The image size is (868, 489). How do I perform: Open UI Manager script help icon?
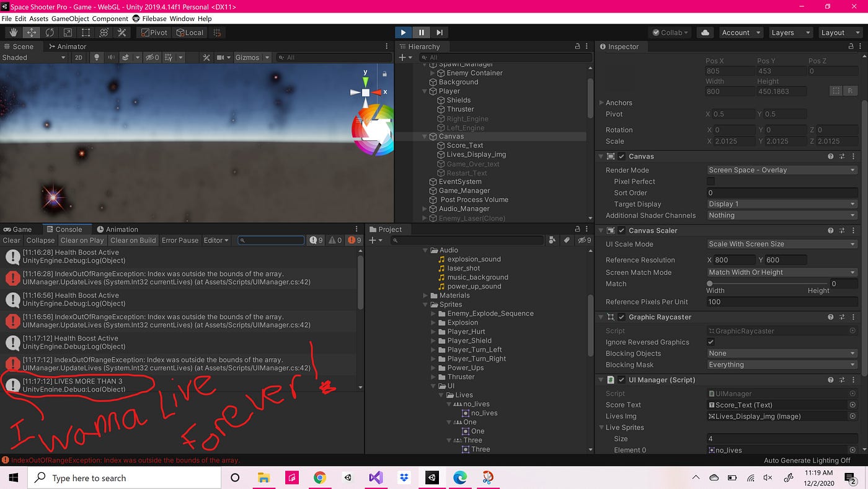point(831,380)
